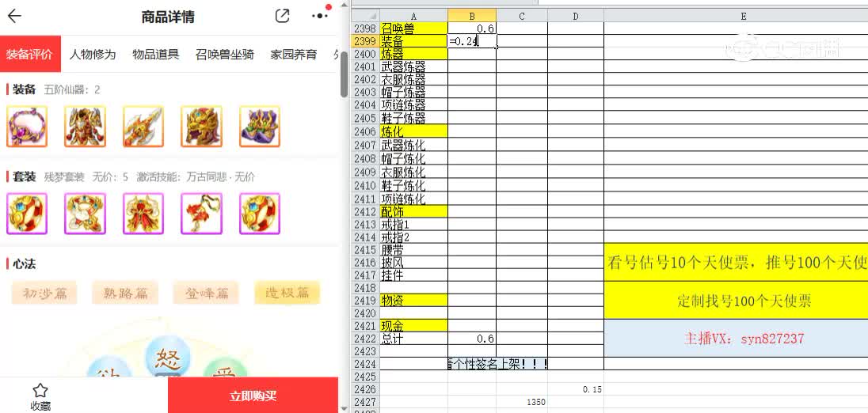Click the 戒指2 cell
This screenshot has height=413, width=868.
[x=413, y=237]
